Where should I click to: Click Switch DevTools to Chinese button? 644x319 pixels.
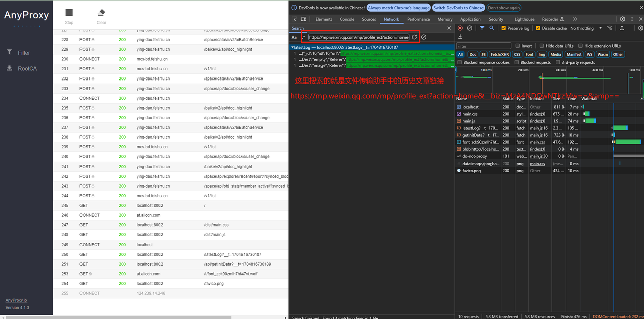pos(458,8)
